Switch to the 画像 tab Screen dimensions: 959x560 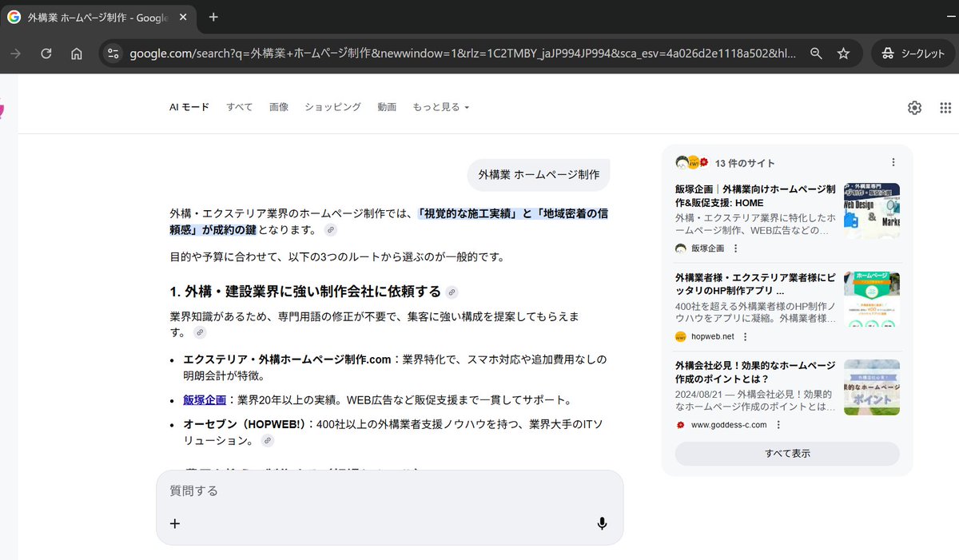tap(279, 107)
